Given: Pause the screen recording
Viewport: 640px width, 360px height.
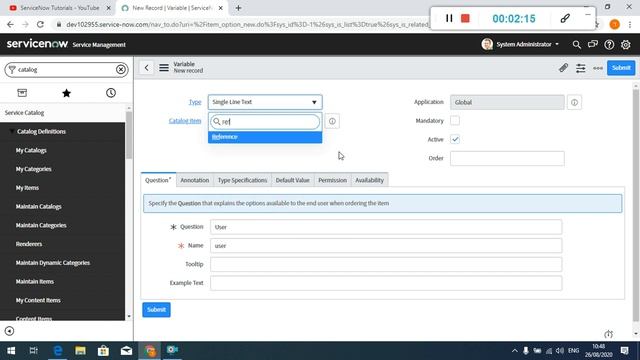Looking at the screenshot, I should pos(449,18).
